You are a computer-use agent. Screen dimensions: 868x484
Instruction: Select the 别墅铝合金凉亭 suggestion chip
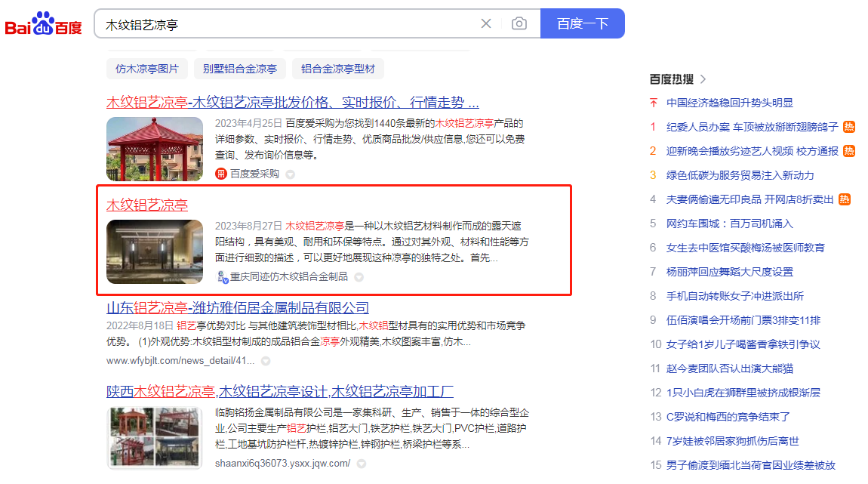tap(240, 69)
